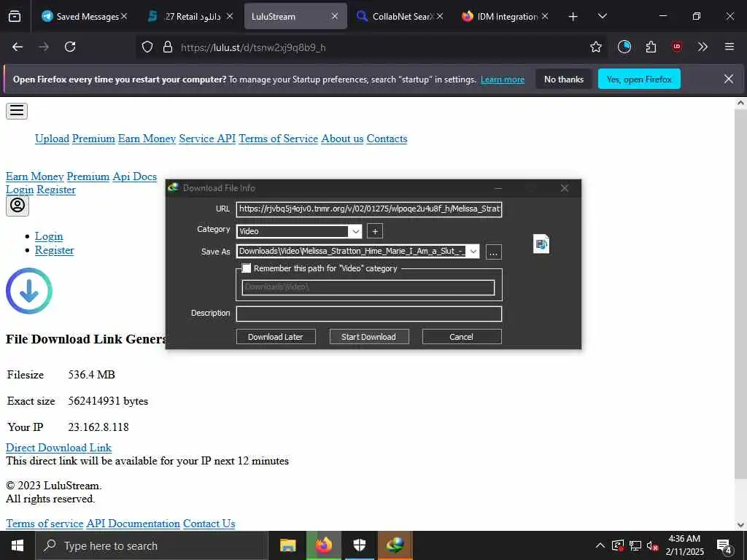Image resolution: width=747 pixels, height=560 pixels.
Task: Cancel the download dialog
Action: point(461,337)
